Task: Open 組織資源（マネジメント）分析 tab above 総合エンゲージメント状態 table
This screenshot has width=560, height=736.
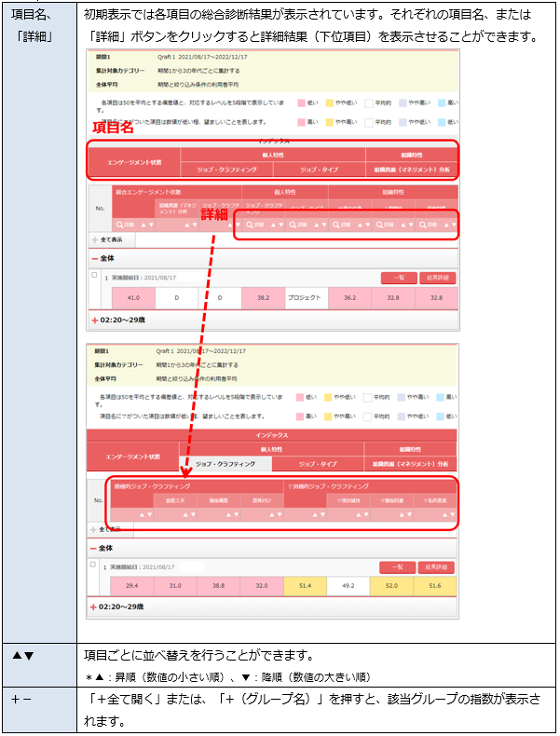Action: (x=412, y=170)
